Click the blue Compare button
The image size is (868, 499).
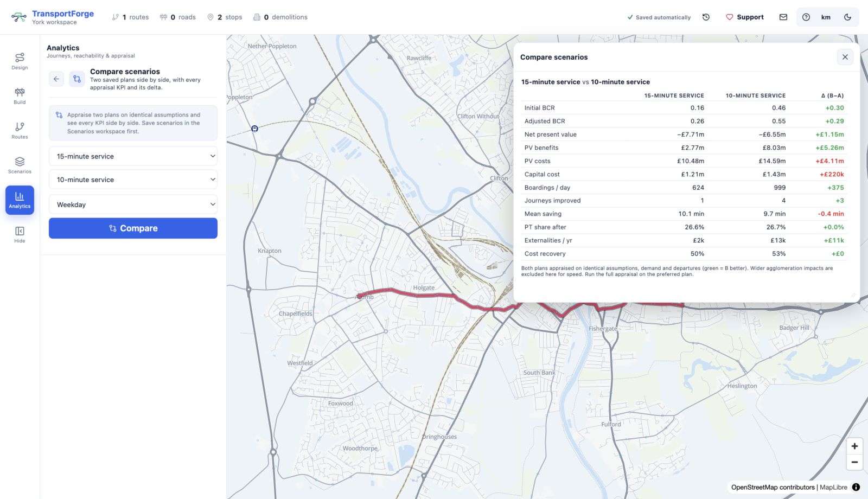133,228
